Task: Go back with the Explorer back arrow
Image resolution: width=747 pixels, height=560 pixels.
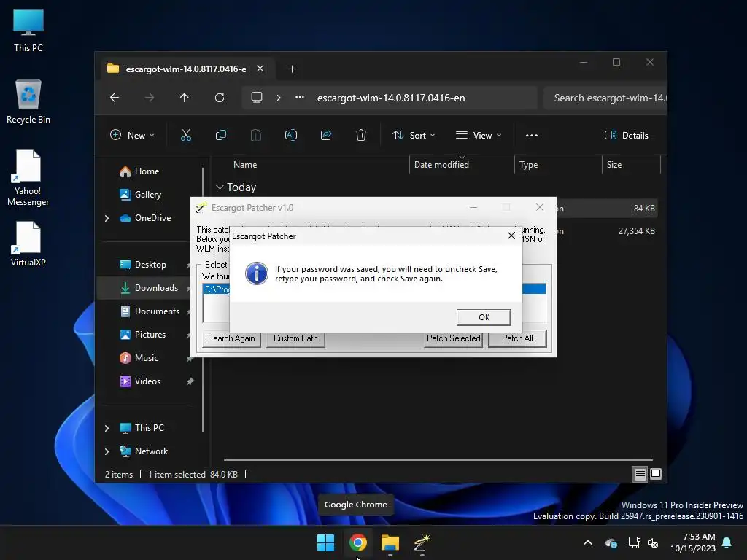Action: [x=115, y=98]
